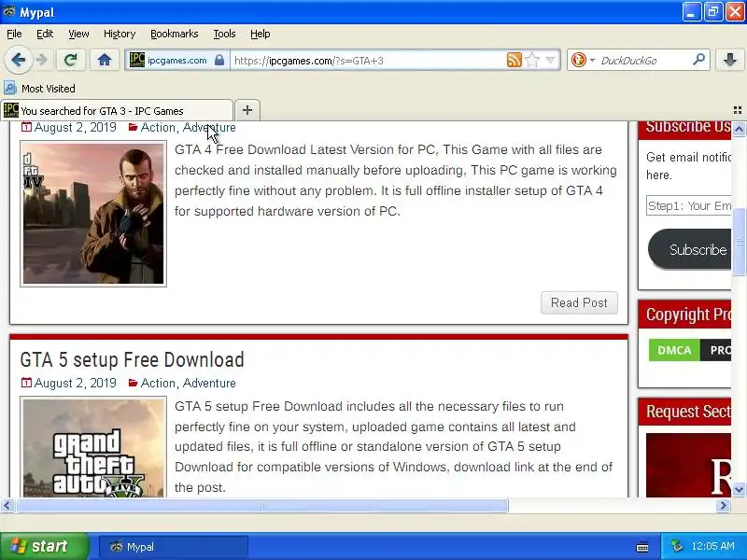The width and height of the screenshot is (747, 560).
Task: Click the vertical scrollbar down arrow
Action: (739, 489)
